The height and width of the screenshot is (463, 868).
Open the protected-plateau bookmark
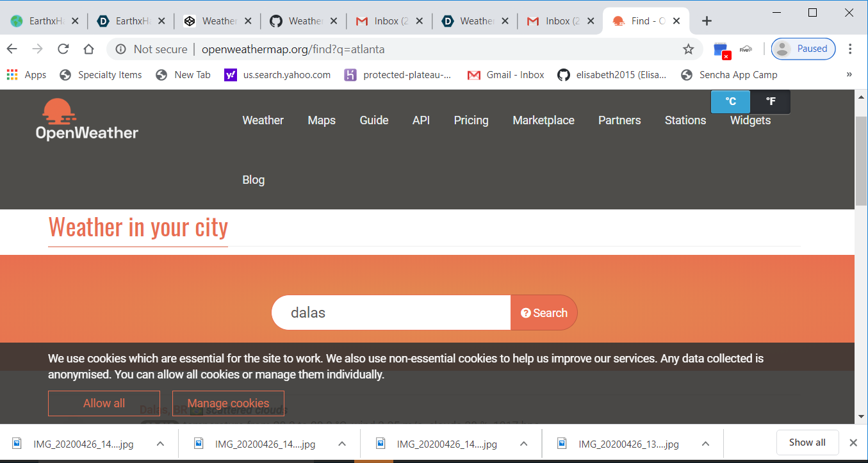(x=398, y=75)
